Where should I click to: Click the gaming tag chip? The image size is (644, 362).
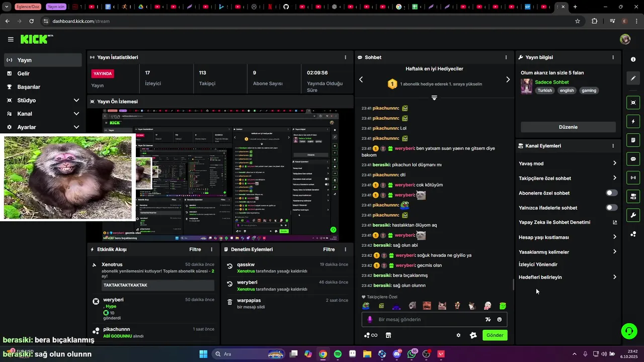(589, 90)
